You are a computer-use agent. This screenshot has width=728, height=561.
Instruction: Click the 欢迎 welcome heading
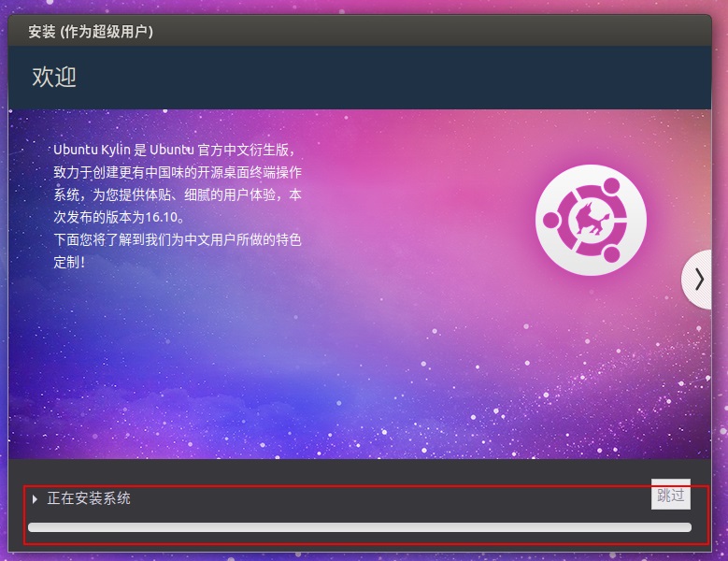[54, 78]
